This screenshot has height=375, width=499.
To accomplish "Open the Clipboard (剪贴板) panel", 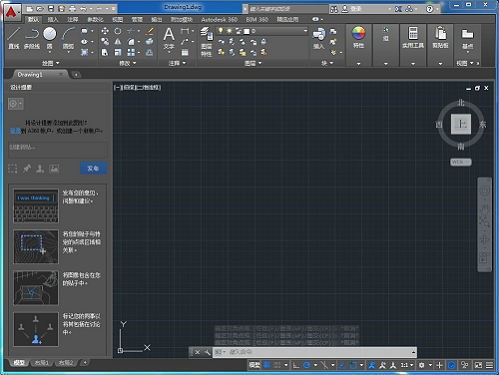I will tap(440, 37).
